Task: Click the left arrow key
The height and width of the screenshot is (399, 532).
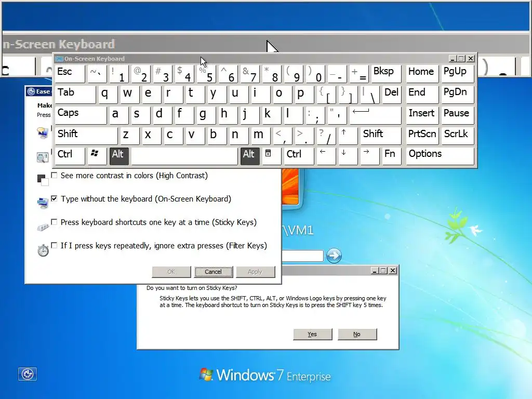Action: [326, 156]
